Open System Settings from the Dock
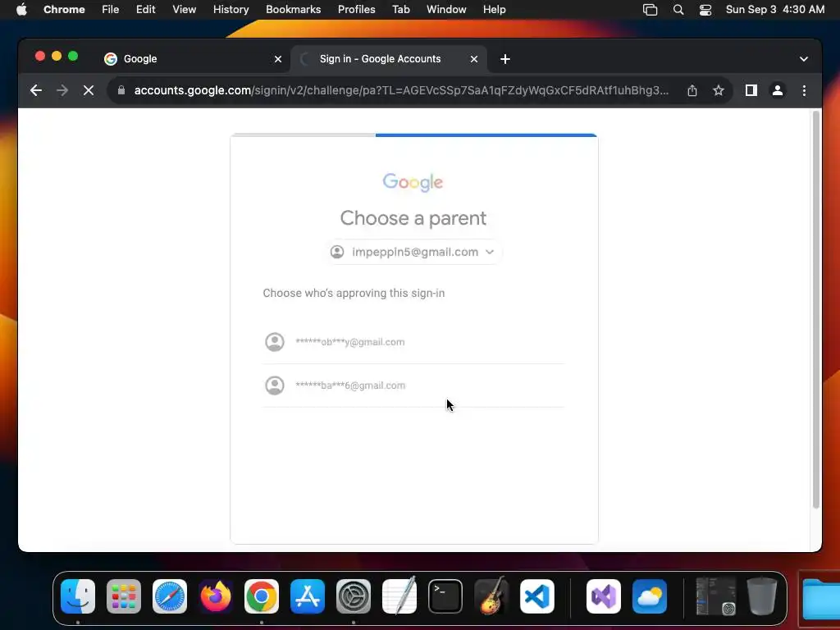The image size is (840, 630). click(x=354, y=596)
